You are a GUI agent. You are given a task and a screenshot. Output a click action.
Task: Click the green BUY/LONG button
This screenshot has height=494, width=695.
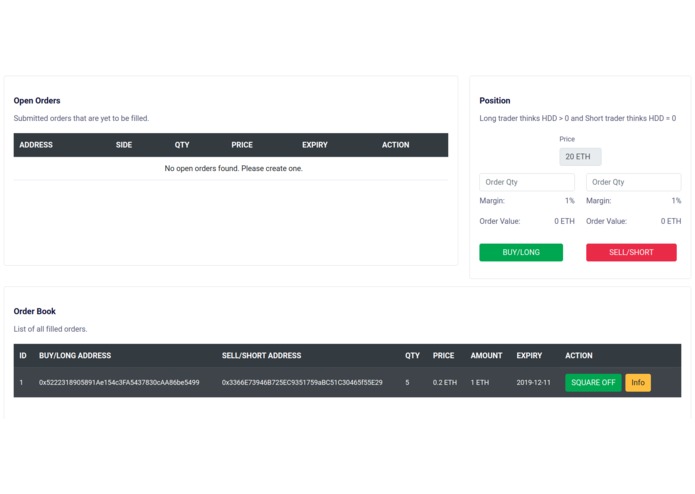pyautogui.click(x=521, y=252)
